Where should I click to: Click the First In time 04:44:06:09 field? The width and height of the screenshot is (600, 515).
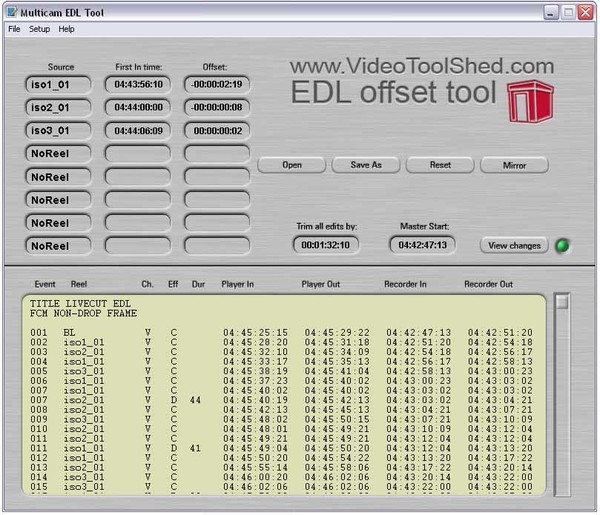[138, 130]
